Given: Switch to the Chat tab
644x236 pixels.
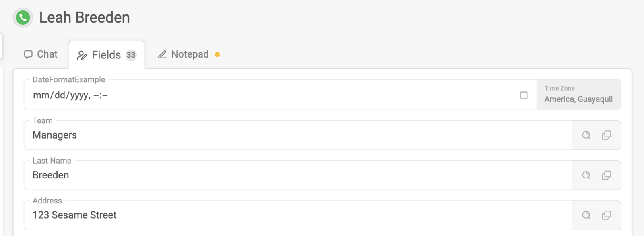Looking at the screenshot, I should [x=41, y=54].
